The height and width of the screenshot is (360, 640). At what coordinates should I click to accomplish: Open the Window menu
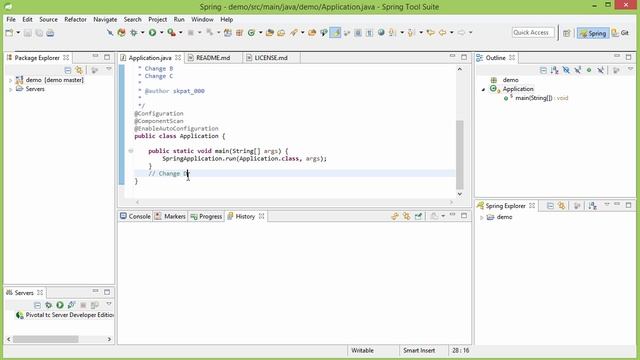click(x=202, y=19)
